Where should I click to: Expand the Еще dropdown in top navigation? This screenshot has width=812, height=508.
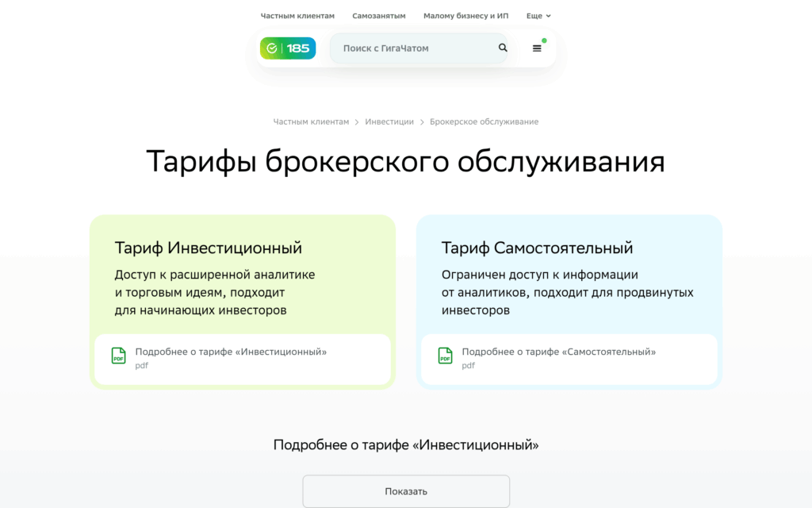538,16
